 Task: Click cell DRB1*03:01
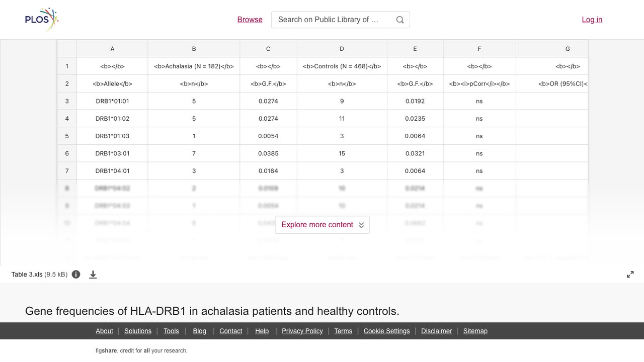point(112,153)
